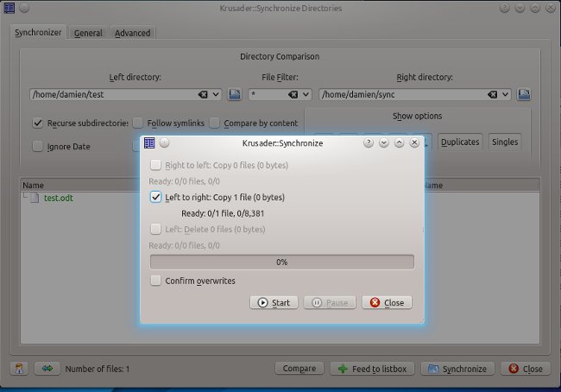Expand right directory history dropdown
This screenshot has width=561, height=392.
point(505,94)
